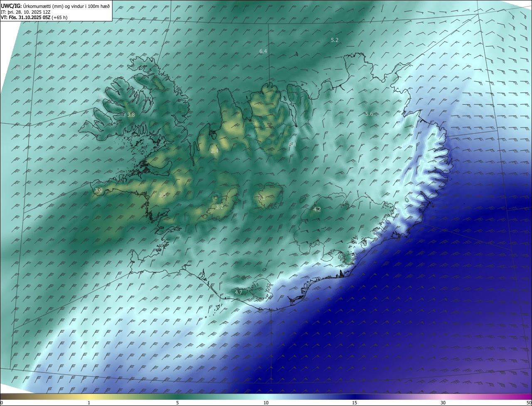Click the 50 tick label on the color scale
This screenshot has width=532, height=406.
click(529, 403)
